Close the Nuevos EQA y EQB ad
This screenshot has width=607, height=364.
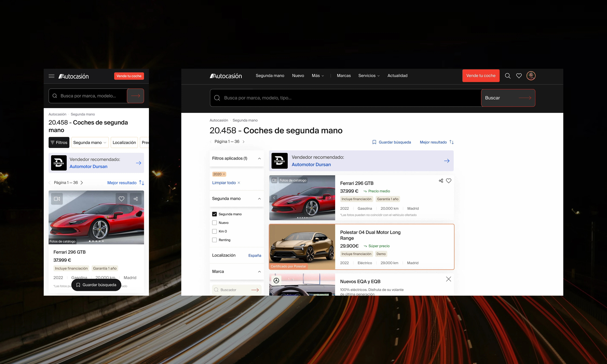pos(449,279)
